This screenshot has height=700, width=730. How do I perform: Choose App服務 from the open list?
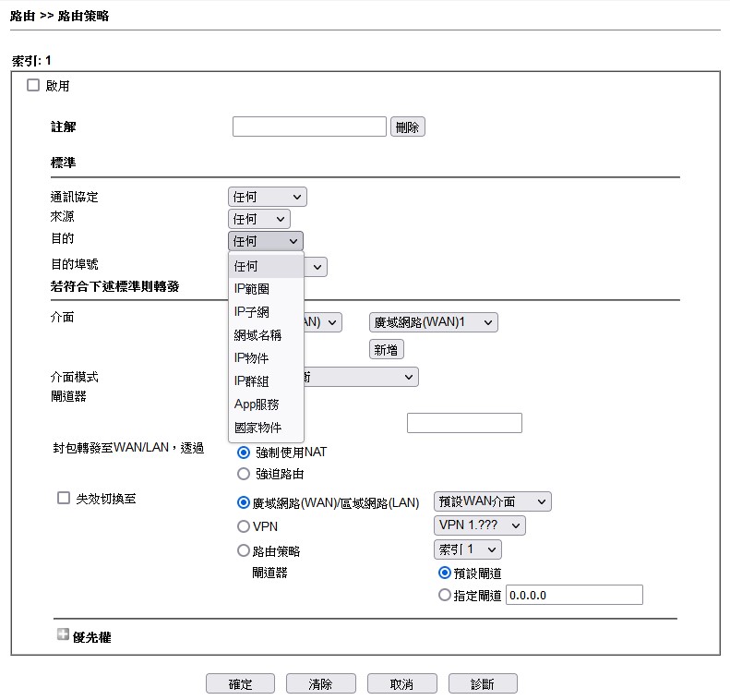click(257, 404)
